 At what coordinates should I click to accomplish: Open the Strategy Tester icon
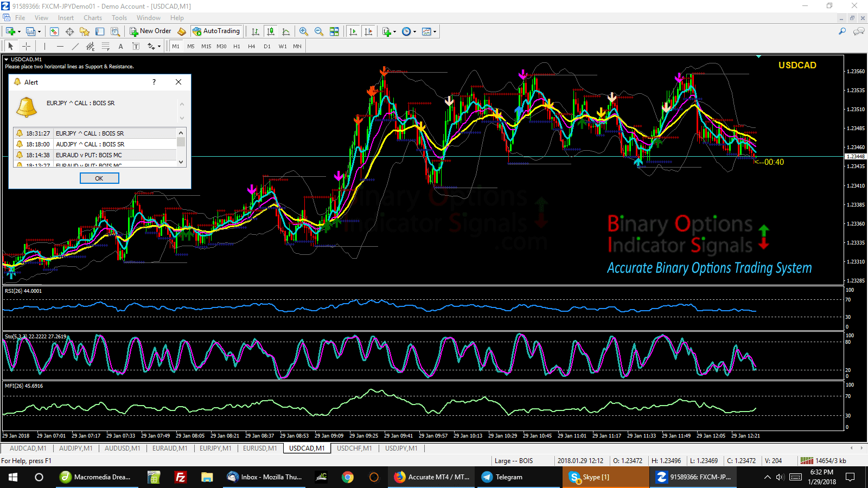coord(115,31)
